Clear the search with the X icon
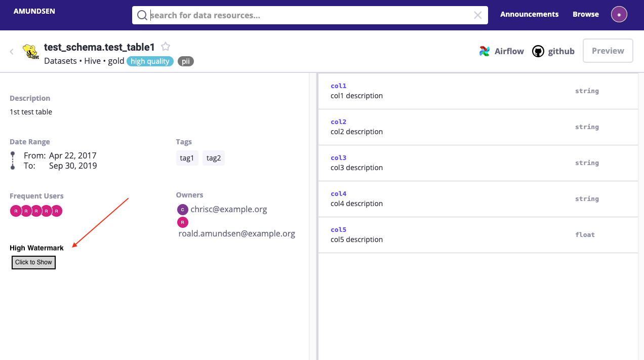Viewport: 644px width, 360px height. tap(477, 15)
